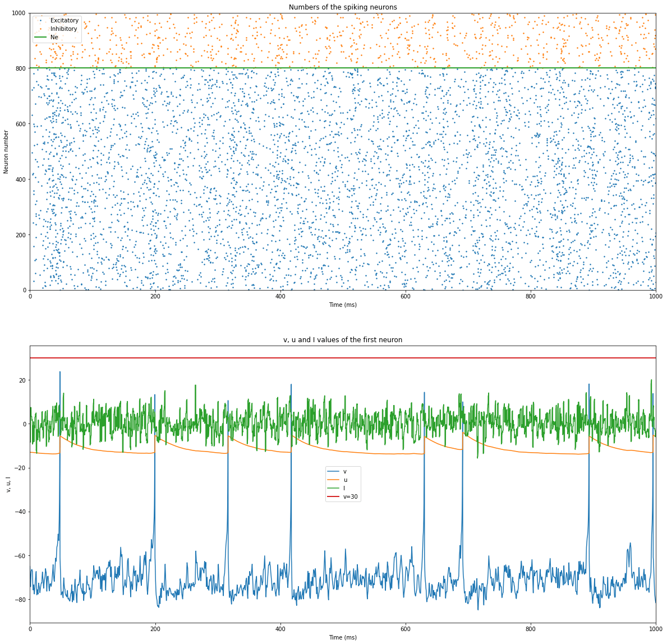The image size is (667, 644).
Task: Click the 'Time (ms)' label under raster plot
Action: coord(342,305)
